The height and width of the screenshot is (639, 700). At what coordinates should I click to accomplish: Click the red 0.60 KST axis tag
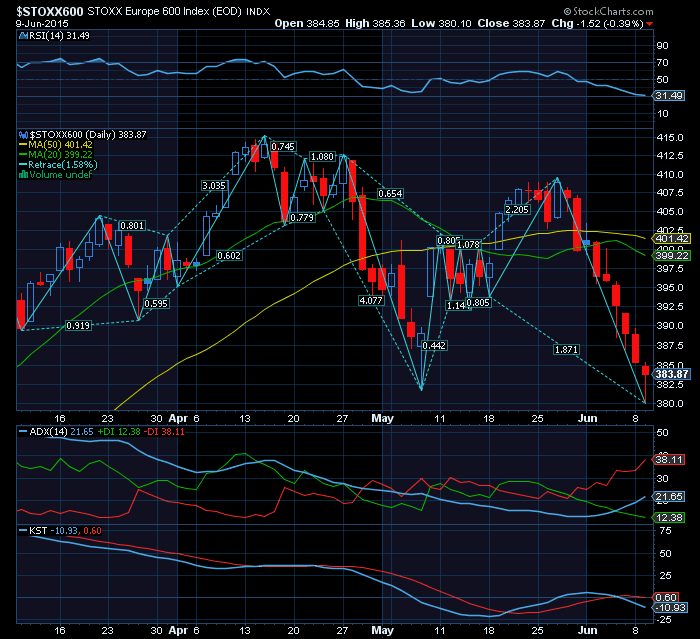tap(666, 597)
